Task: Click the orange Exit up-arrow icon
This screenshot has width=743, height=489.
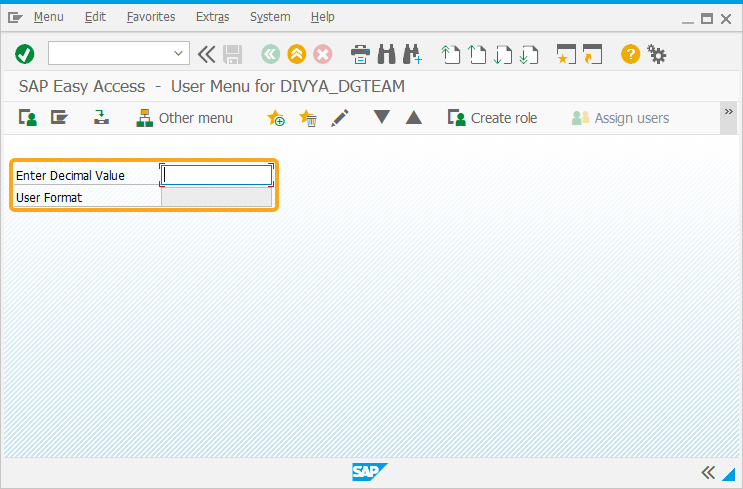Action: 297,54
